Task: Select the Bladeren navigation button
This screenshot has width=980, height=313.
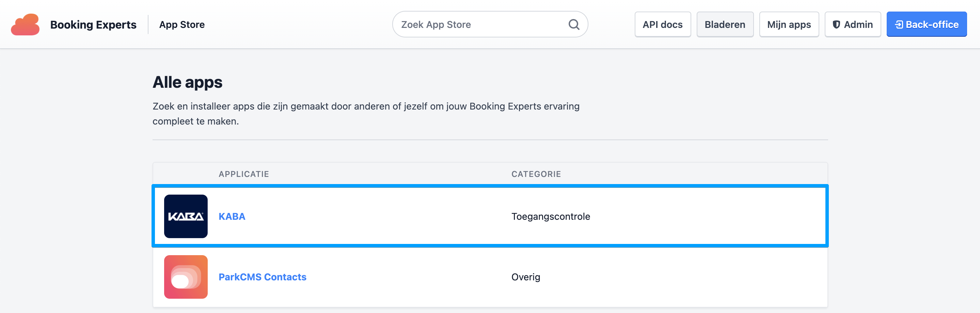Action: pyautogui.click(x=725, y=25)
